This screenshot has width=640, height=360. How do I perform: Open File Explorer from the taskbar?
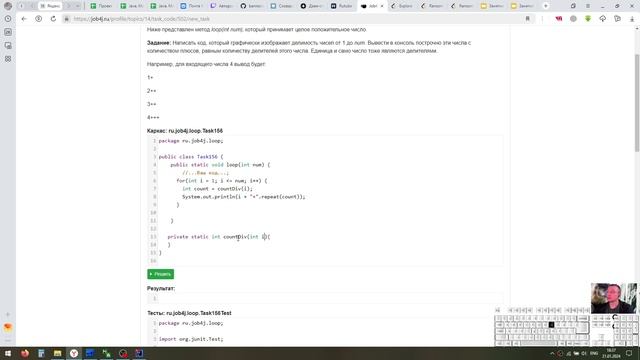pyautogui.click(x=57, y=353)
